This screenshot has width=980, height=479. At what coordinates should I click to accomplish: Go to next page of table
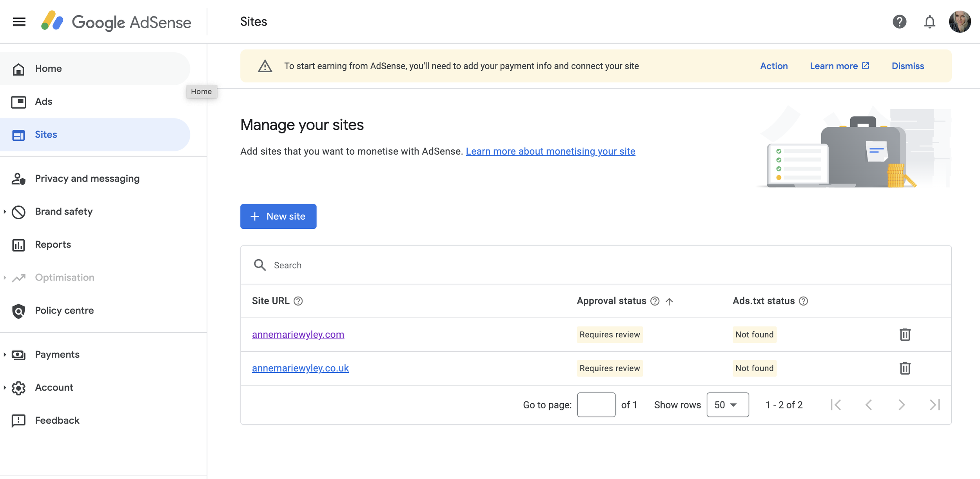click(x=902, y=405)
